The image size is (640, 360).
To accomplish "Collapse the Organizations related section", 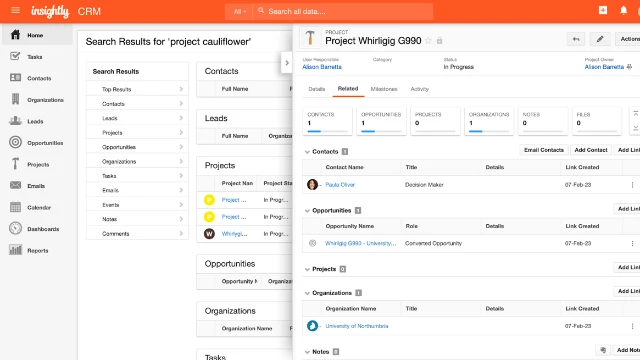I will click(307, 293).
